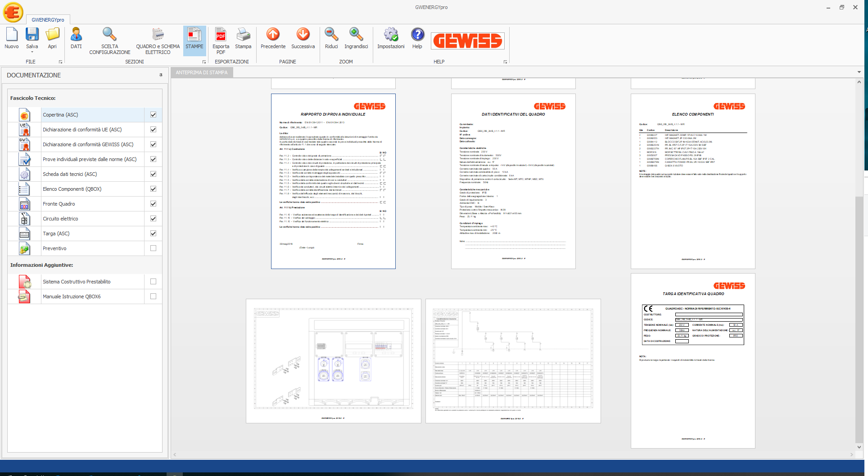Select the front panel drawing page
Image resolution: width=868 pixels, height=476 pixels.
pyautogui.click(x=334, y=361)
